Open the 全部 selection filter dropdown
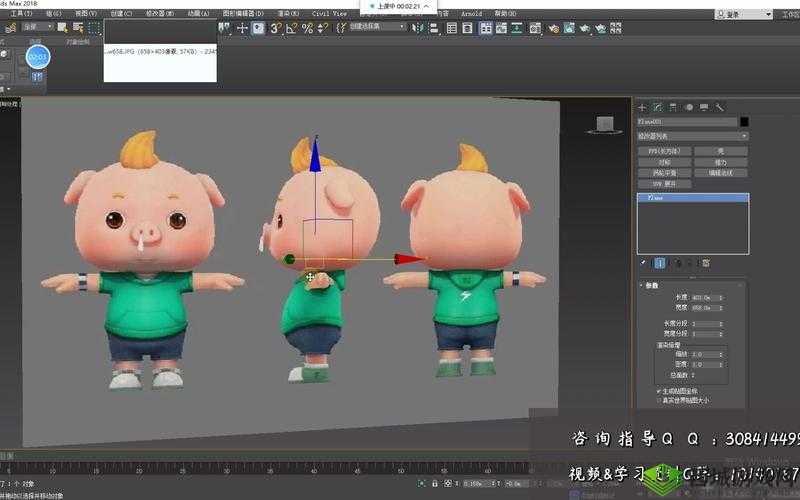Screen dimensions: 800x500 37,27
